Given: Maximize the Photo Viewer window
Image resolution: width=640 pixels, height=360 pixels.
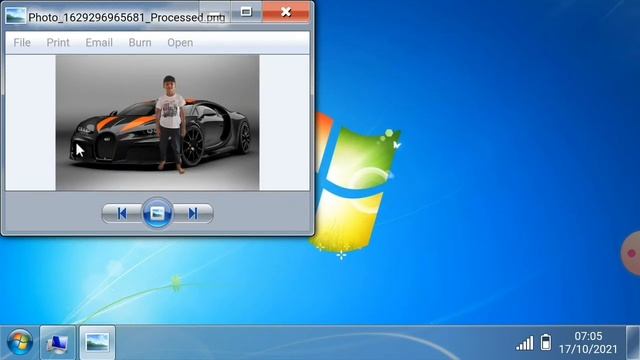Looking at the screenshot, I should [x=246, y=11].
